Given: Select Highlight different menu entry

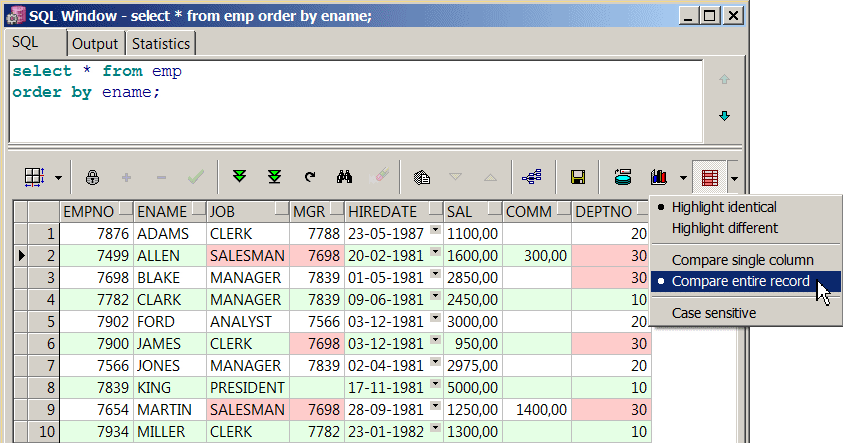Looking at the screenshot, I should pyautogui.click(x=724, y=228).
